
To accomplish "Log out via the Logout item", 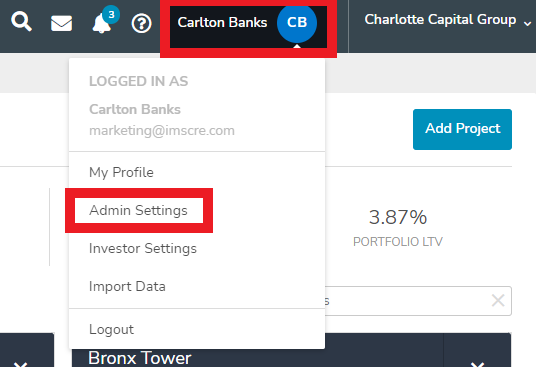I will click(x=111, y=329).
